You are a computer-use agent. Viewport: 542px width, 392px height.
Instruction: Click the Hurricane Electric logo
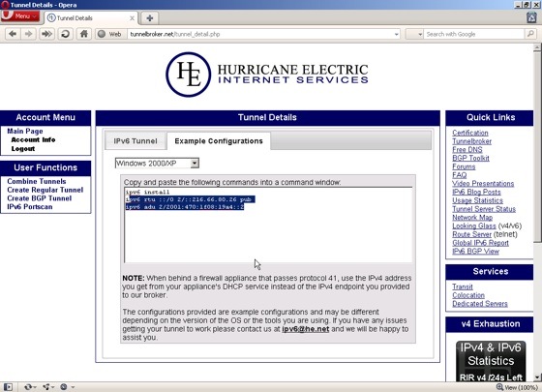tap(267, 75)
